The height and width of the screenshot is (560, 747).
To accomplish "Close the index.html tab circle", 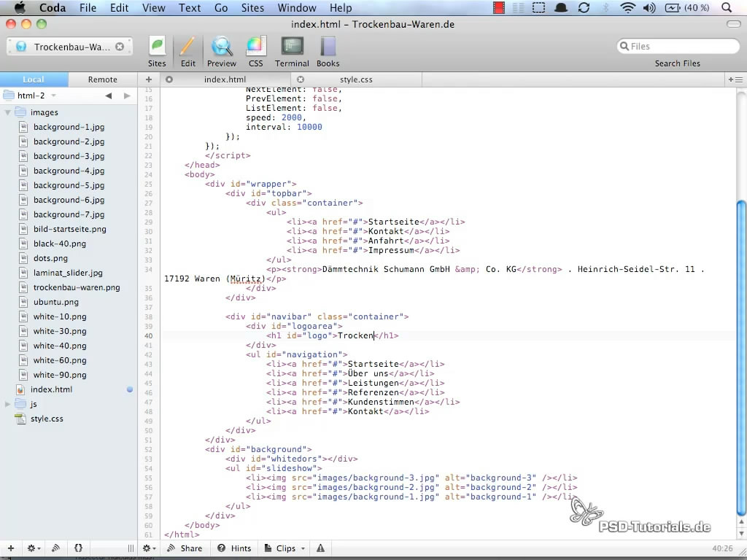I will (169, 79).
